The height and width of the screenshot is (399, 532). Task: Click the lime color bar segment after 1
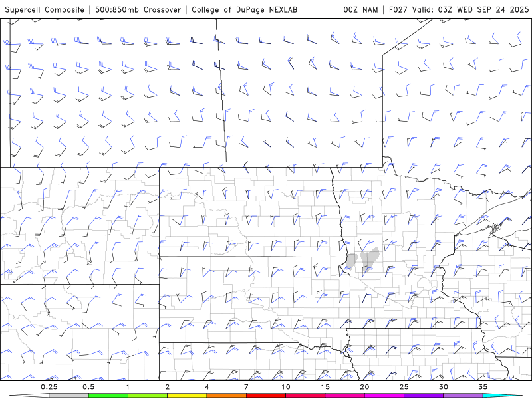(148, 396)
